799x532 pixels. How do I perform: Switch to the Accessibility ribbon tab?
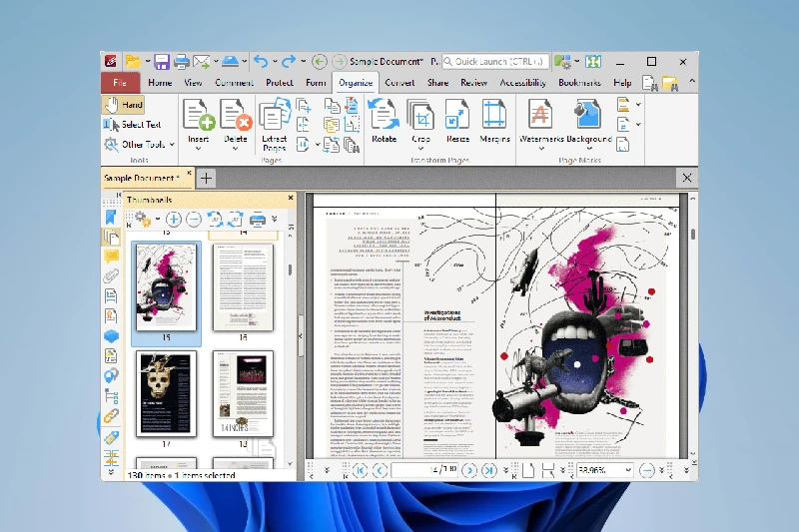[x=522, y=83]
